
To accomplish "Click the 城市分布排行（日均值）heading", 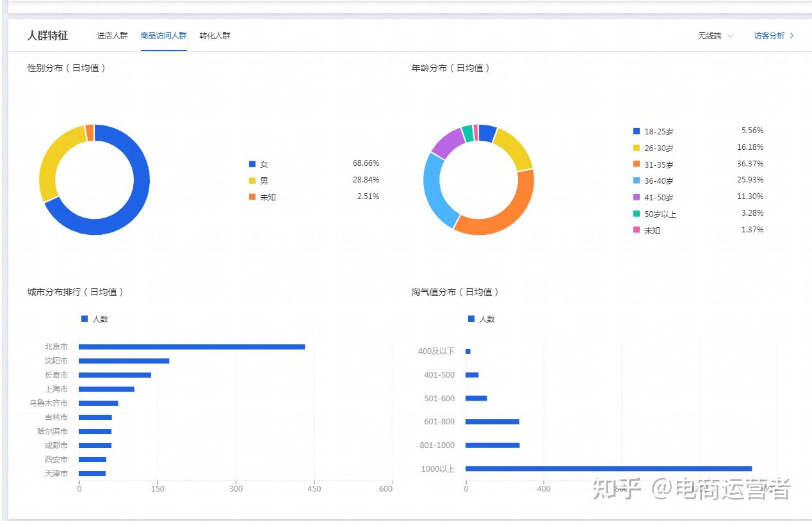I will pyautogui.click(x=75, y=292).
